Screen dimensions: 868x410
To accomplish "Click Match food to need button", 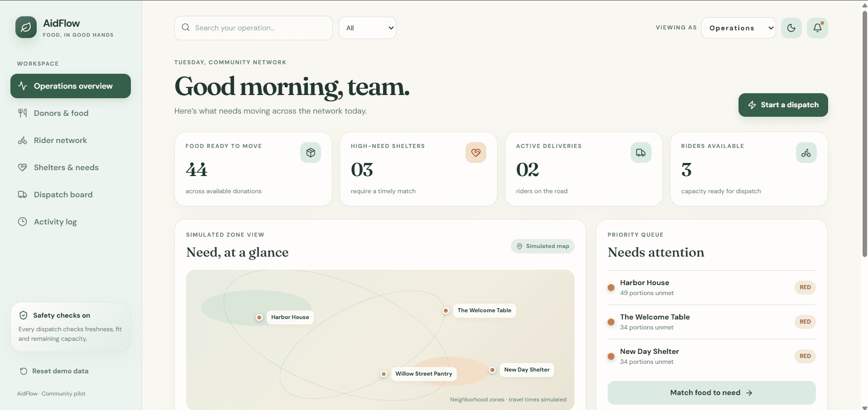I will 711,393.
